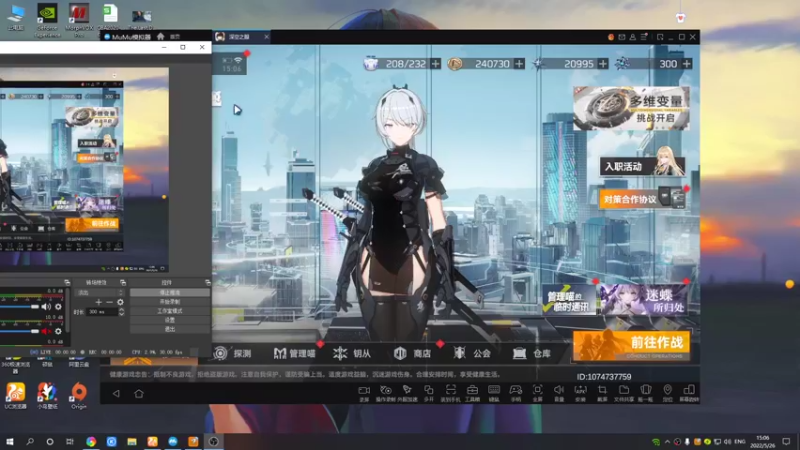Click Stop Streaming button in OBS controls
Image resolution: width=800 pixels, height=450 pixels.
170,293
